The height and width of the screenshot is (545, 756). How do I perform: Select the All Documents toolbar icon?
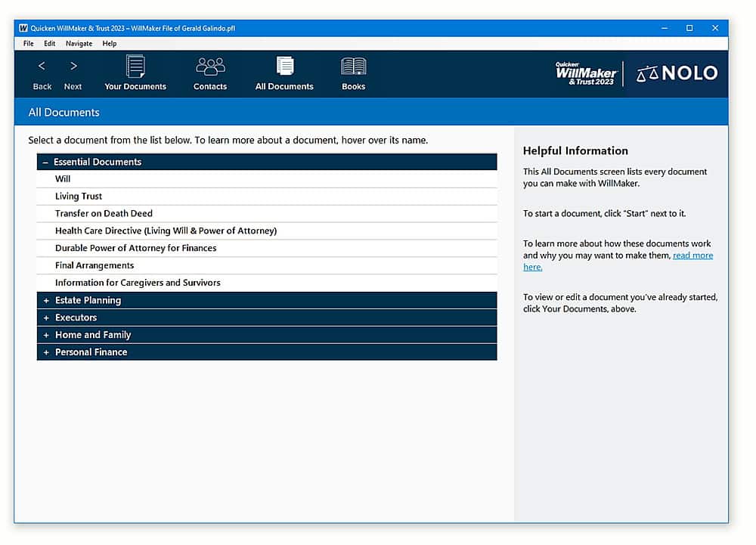pos(285,66)
